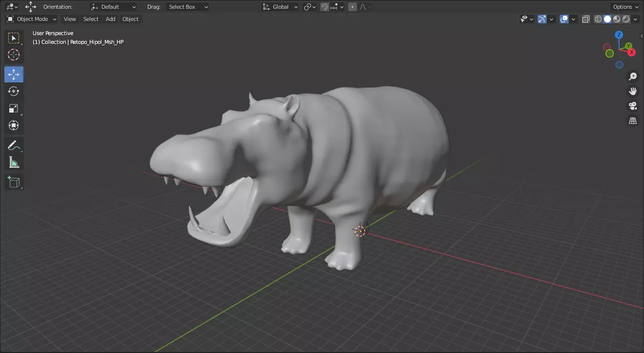Screen dimensions: 644x353
Task: Open the Drag Select Box dropdown
Action: click(188, 7)
